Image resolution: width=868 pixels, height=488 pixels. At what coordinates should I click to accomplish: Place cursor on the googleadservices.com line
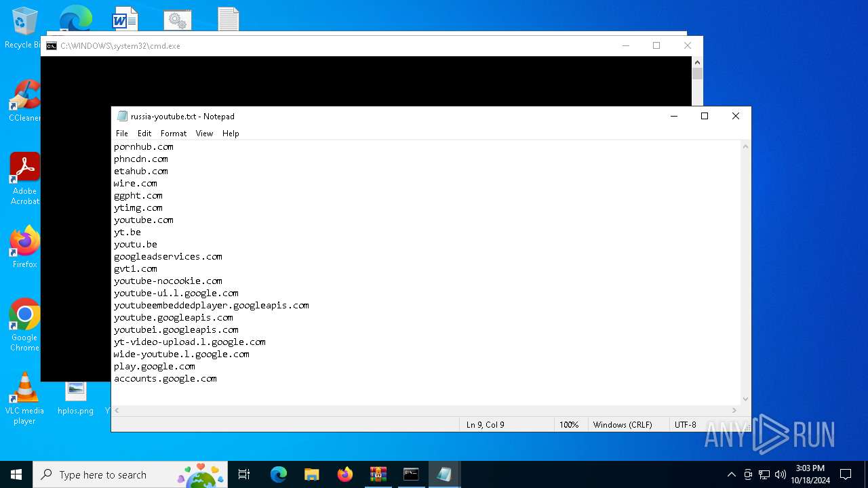tap(168, 256)
